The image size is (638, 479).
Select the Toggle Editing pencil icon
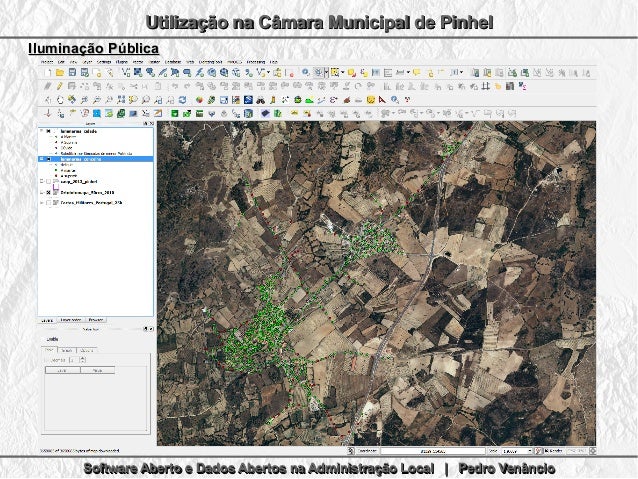click(59, 87)
